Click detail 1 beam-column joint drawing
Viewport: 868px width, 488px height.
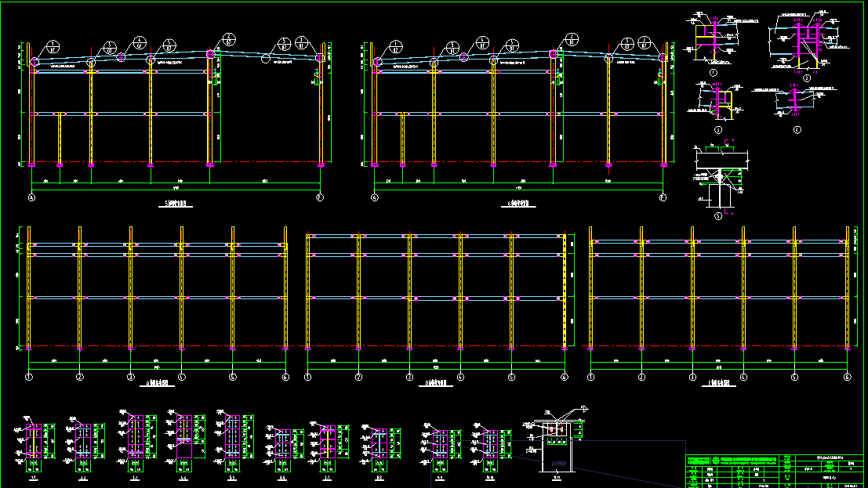720,38
